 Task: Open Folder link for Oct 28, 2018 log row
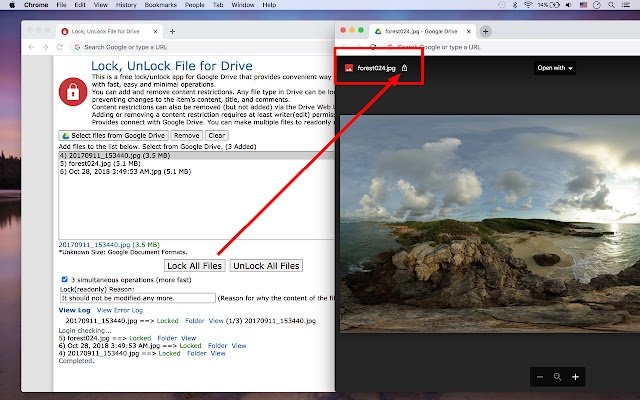tap(217, 346)
